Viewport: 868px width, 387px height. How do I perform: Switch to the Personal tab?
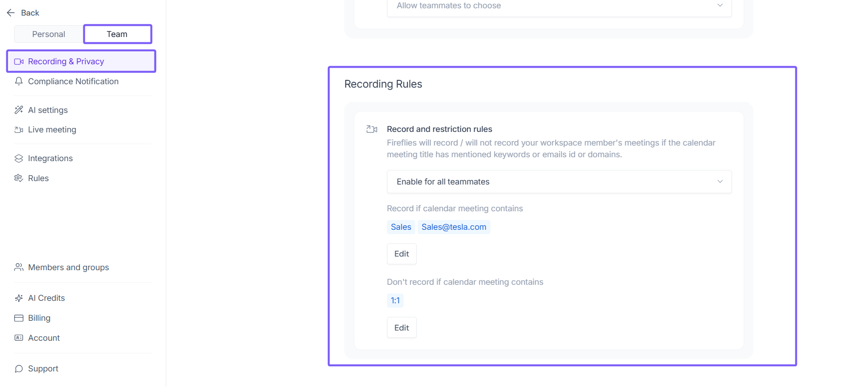coord(49,34)
